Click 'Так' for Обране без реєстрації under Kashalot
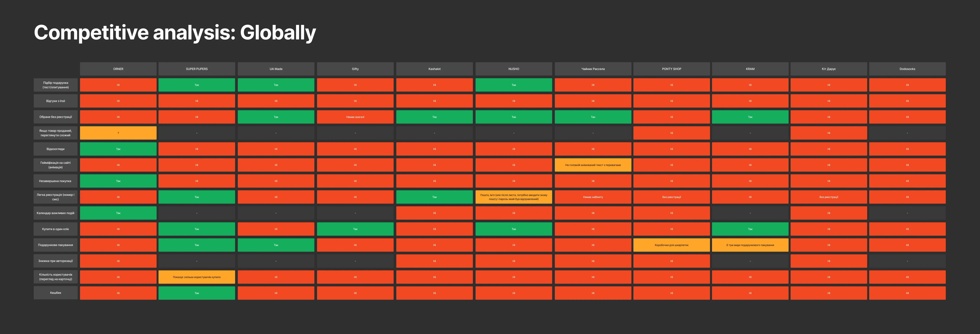980x334 pixels. coord(434,117)
